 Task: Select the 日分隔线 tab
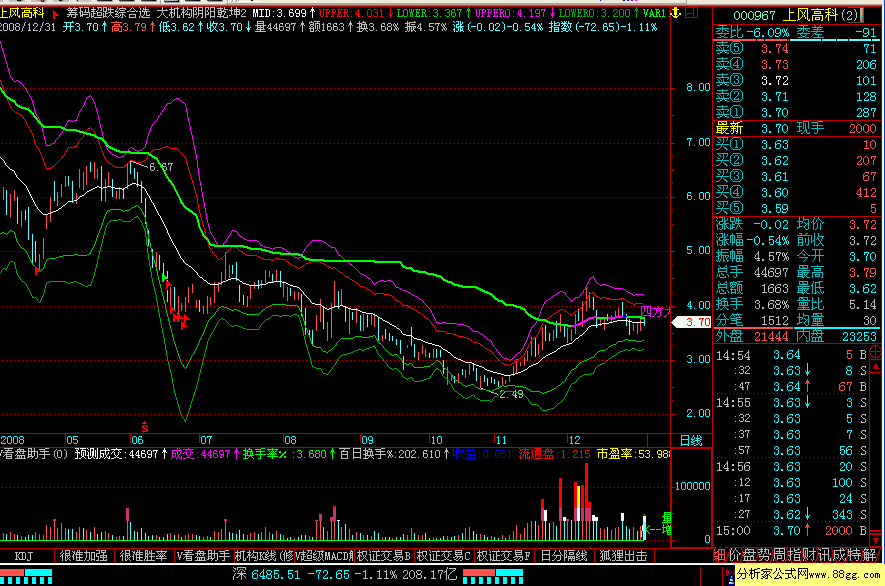click(x=564, y=556)
